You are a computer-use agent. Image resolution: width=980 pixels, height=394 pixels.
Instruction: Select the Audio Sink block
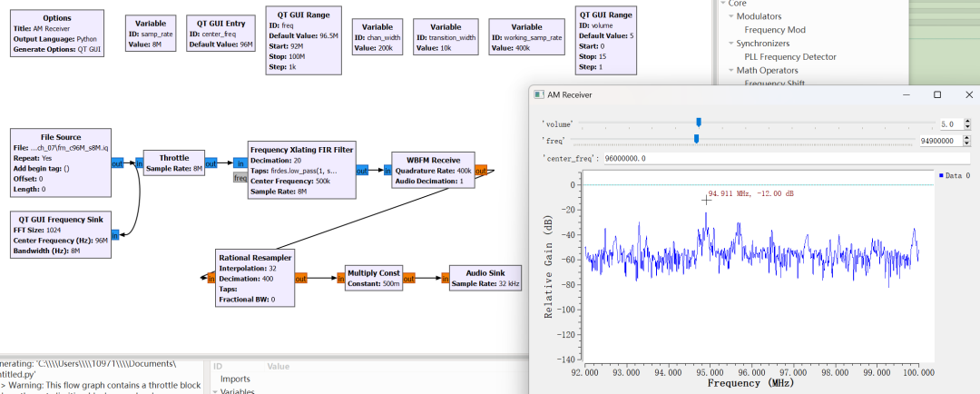pos(485,279)
